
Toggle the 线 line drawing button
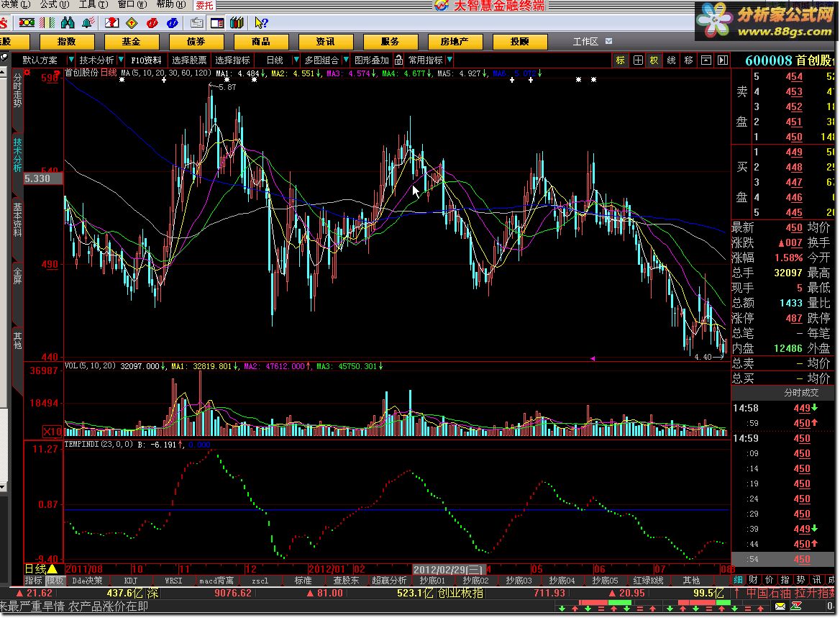click(671, 60)
